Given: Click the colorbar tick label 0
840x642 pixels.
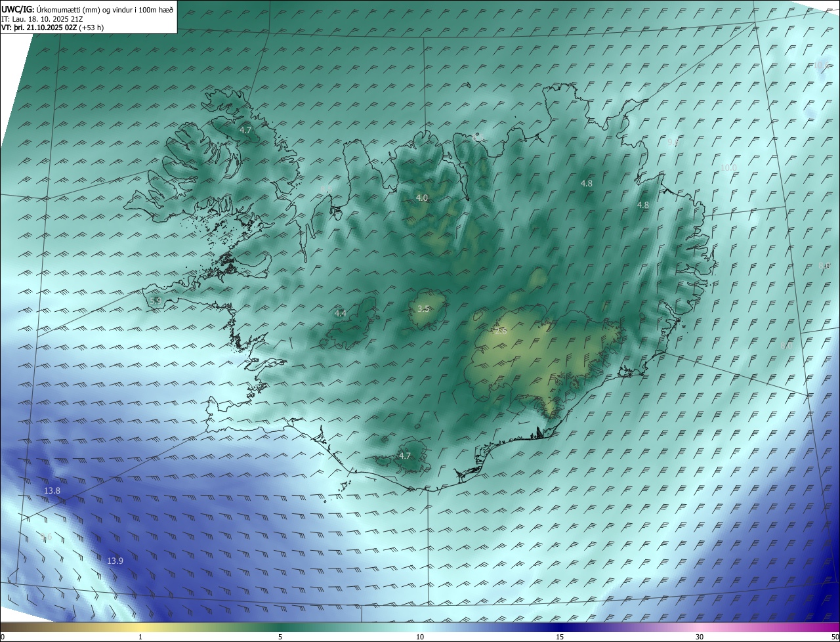Looking at the screenshot, I should coord(3,637).
